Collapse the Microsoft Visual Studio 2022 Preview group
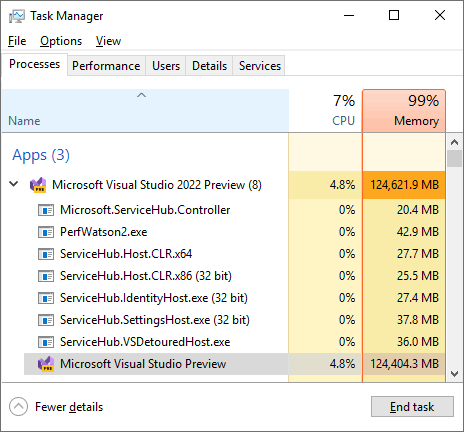 coord(14,184)
